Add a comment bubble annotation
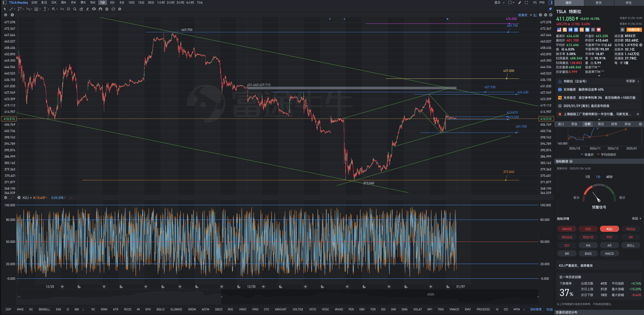 coord(68,9)
